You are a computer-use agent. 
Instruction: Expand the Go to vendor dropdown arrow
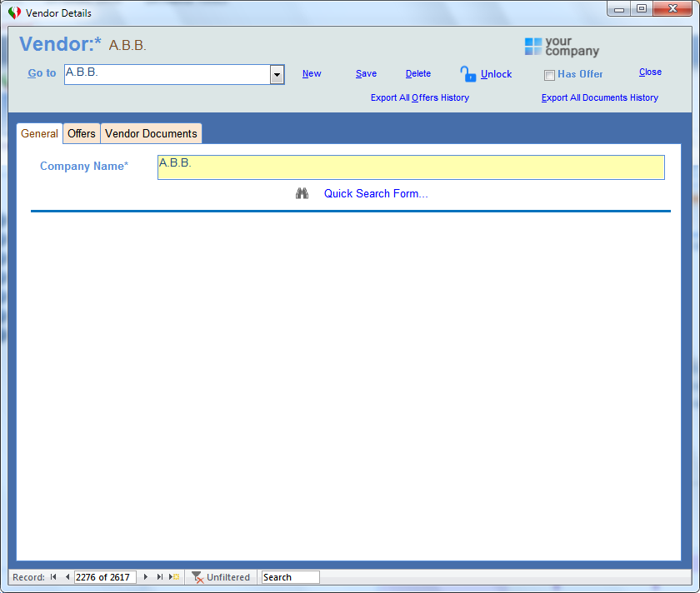coord(277,74)
